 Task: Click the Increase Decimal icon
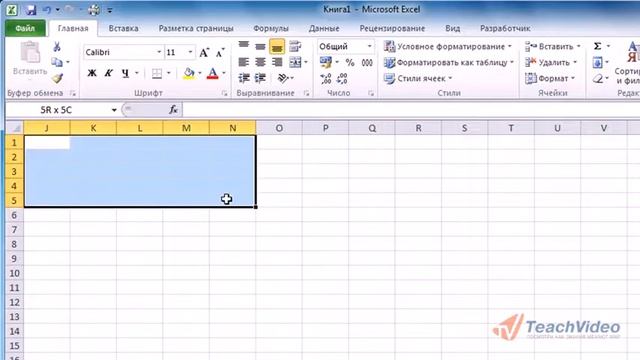326,78
